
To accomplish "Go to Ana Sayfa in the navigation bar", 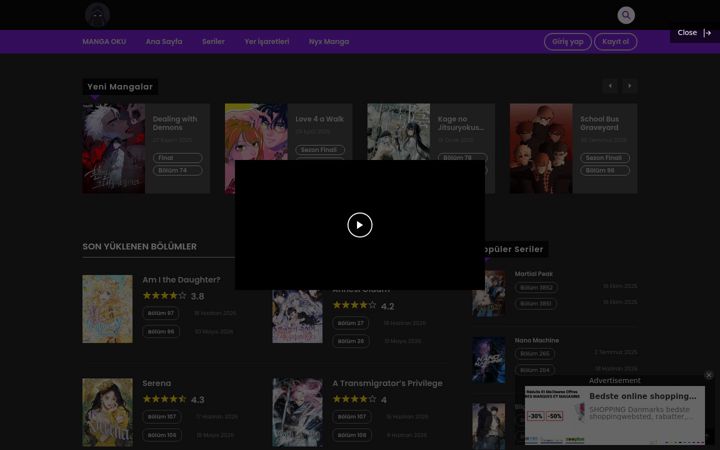I will [164, 41].
